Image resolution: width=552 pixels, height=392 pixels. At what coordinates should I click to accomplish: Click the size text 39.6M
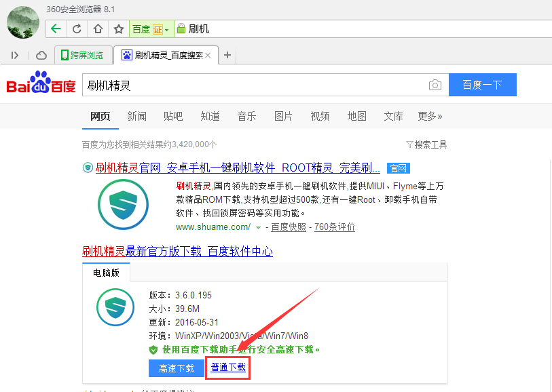(x=187, y=309)
